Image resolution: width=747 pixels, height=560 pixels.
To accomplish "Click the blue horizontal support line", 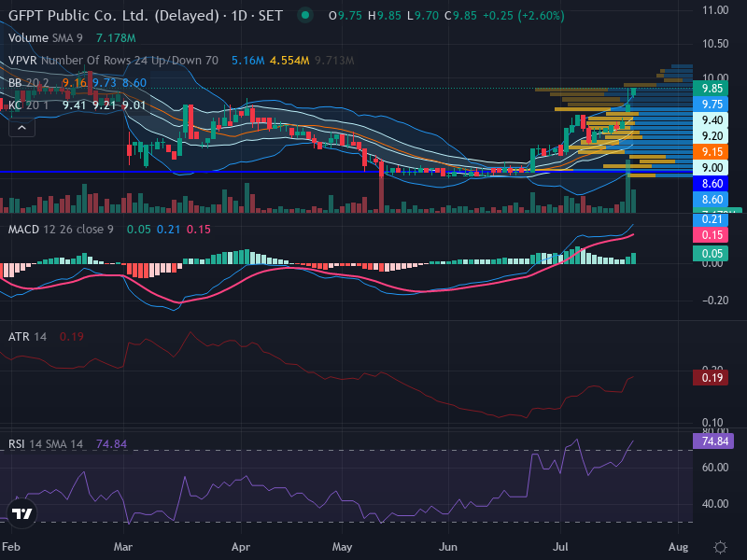I will 345,171.
